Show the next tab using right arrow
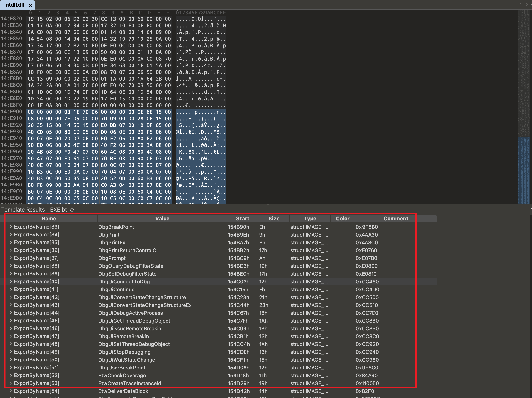 [527, 4]
